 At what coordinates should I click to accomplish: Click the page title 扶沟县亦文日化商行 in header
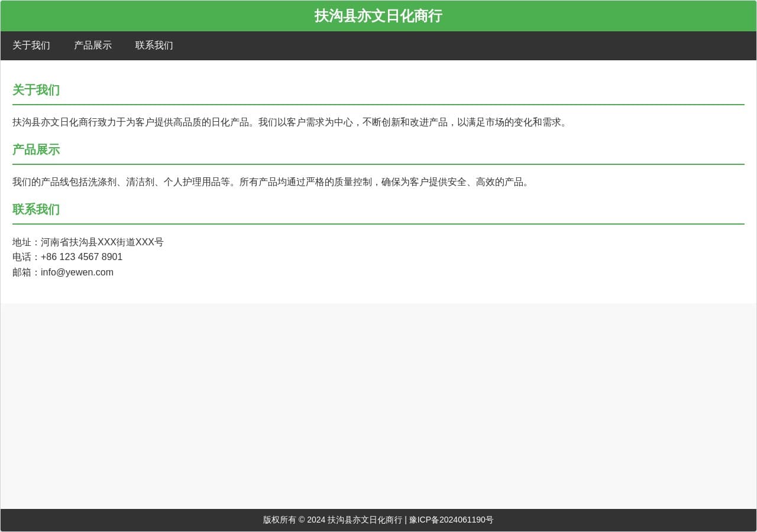coord(378,16)
